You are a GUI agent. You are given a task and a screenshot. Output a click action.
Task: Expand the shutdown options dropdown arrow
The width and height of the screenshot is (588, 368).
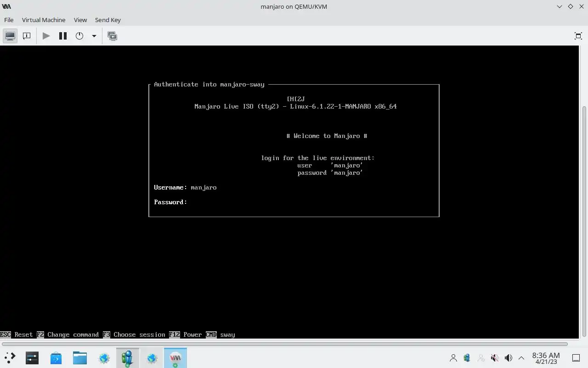point(94,36)
